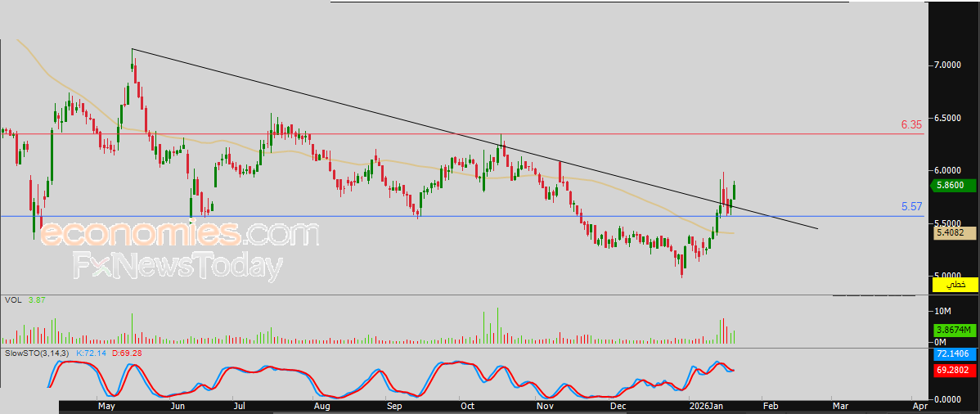Click the economies.com watermark logo
Screen dimensions: 980x414
tap(178, 234)
